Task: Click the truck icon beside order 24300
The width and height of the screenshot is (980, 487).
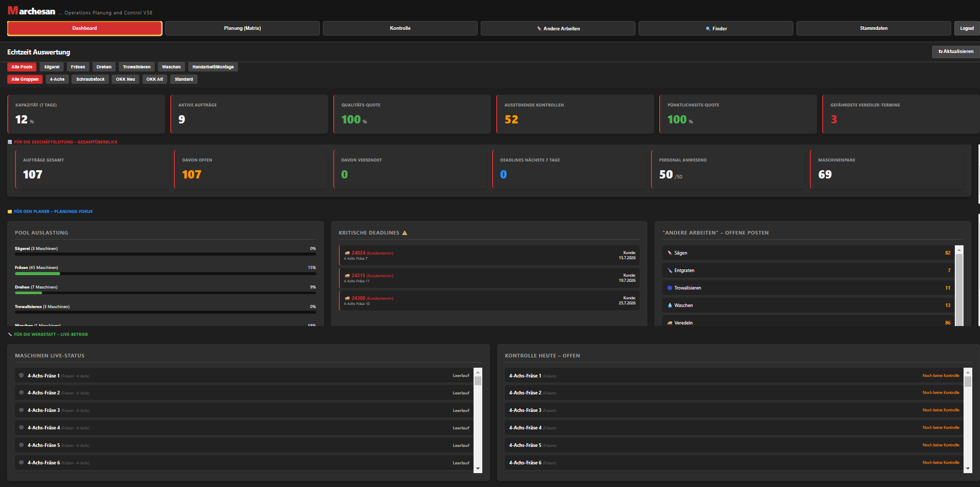Action: (347, 298)
